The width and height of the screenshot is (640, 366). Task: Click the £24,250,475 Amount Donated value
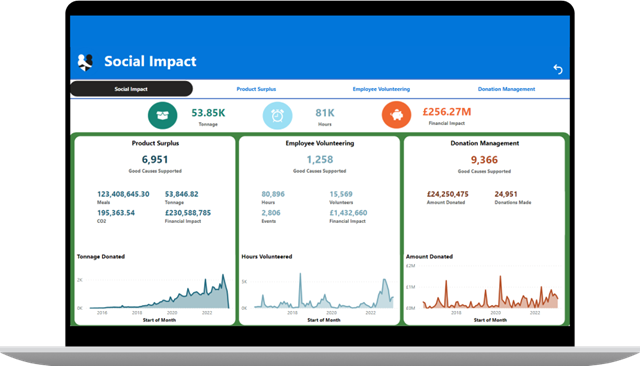pyautogui.click(x=447, y=194)
